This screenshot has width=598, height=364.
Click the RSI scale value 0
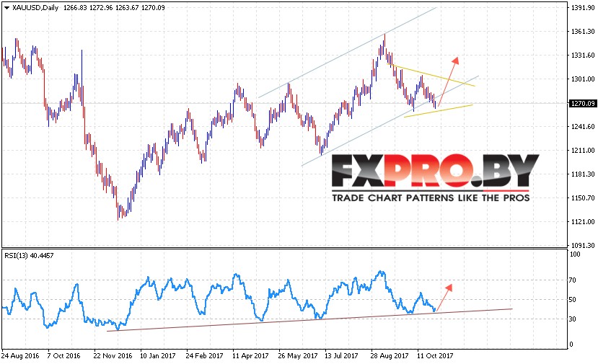(x=571, y=345)
